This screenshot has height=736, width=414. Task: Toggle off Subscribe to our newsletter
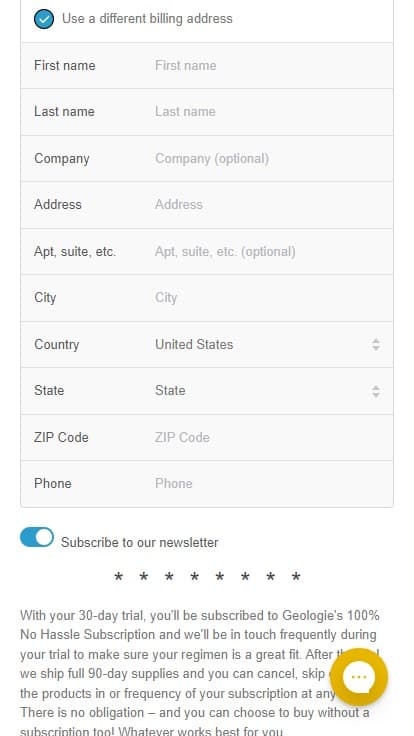tap(37, 537)
